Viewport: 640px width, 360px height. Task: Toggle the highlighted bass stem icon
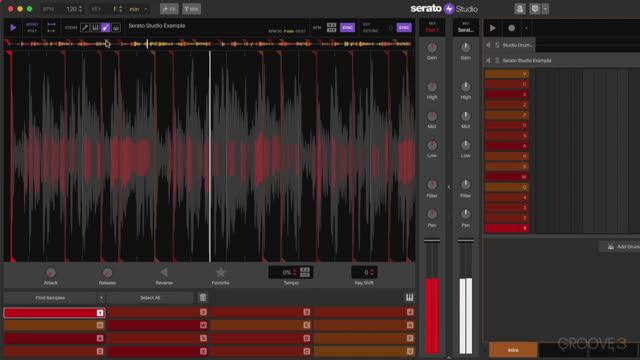[106, 28]
